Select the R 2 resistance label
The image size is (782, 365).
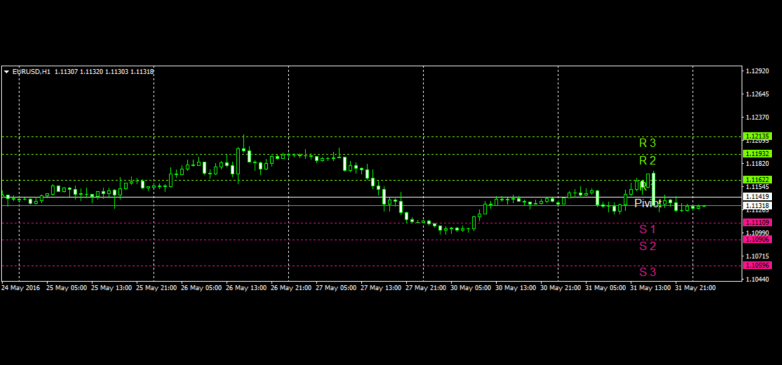(648, 161)
